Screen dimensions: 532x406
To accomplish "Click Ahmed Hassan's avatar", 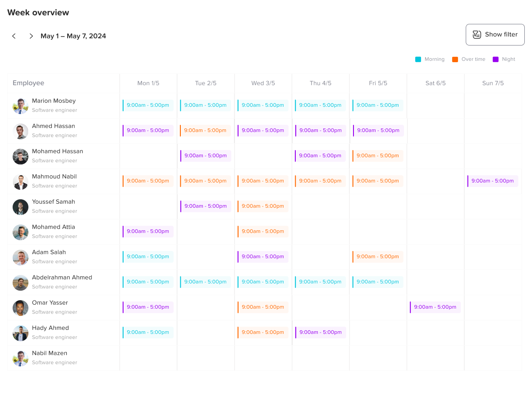I will coord(20,131).
